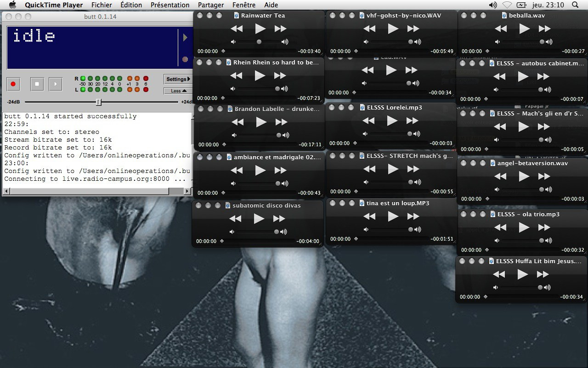Click the butt gain slider handle

pos(98,102)
